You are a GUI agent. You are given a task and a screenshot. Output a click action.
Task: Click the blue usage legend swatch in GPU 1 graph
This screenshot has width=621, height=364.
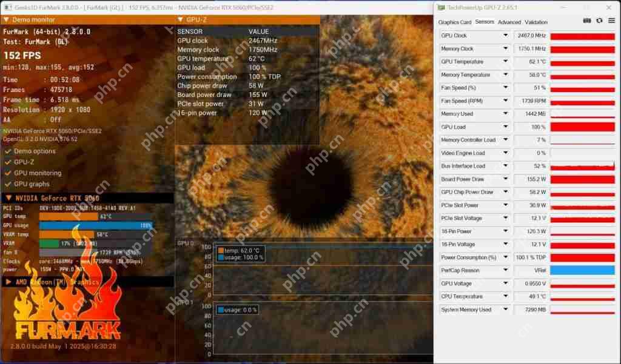click(221, 309)
